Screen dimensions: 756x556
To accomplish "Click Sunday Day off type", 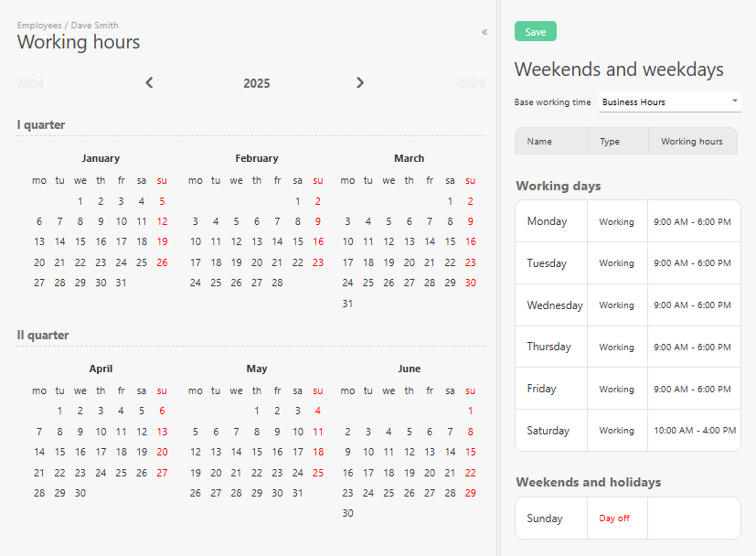I will pos(614,519).
